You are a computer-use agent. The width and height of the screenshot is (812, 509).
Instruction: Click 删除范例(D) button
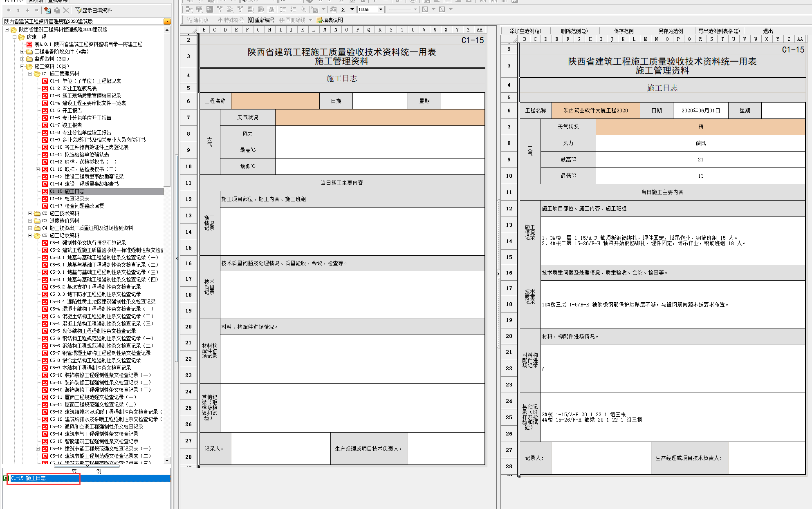tap(574, 31)
